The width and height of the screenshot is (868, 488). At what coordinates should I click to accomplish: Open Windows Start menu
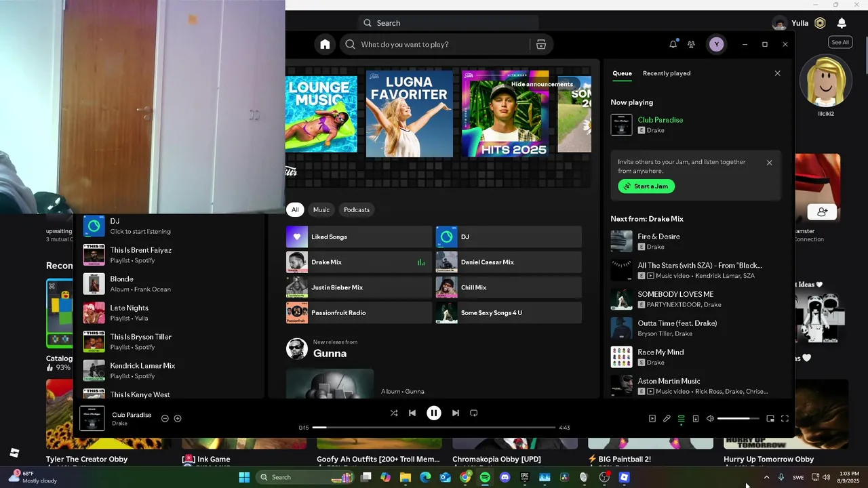pyautogui.click(x=244, y=477)
